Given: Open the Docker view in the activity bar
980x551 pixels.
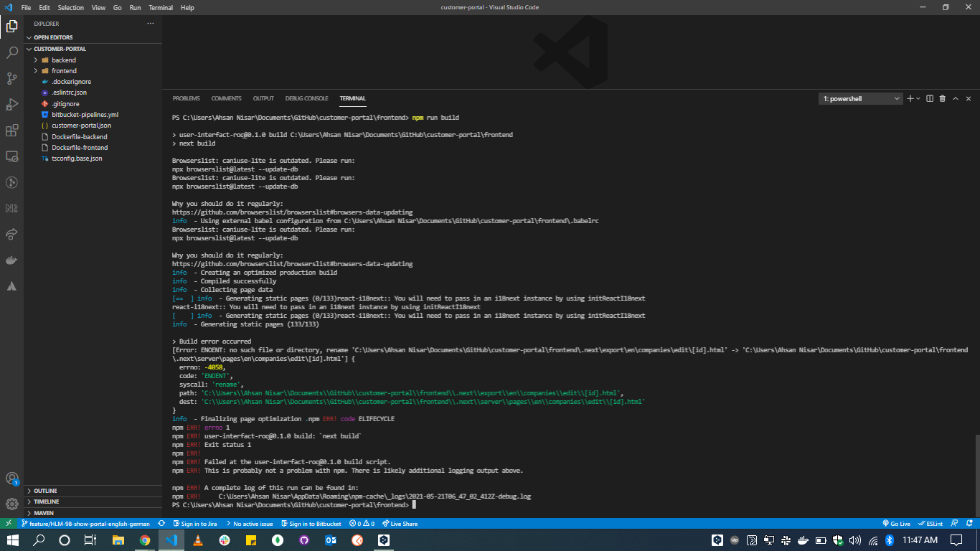Looking at the screenshot, I should [x=11, y=260].
